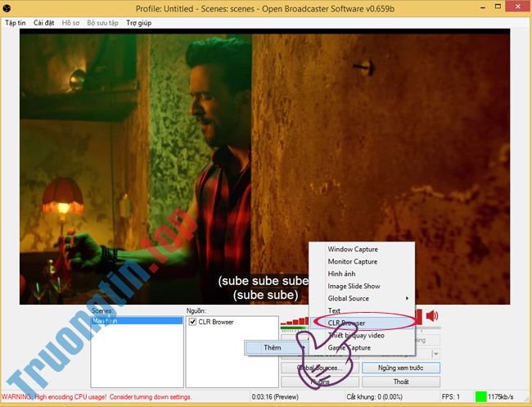532x407 pixels.
Task: Click the OBS application icon in title bar
Action: coord(6,8)
